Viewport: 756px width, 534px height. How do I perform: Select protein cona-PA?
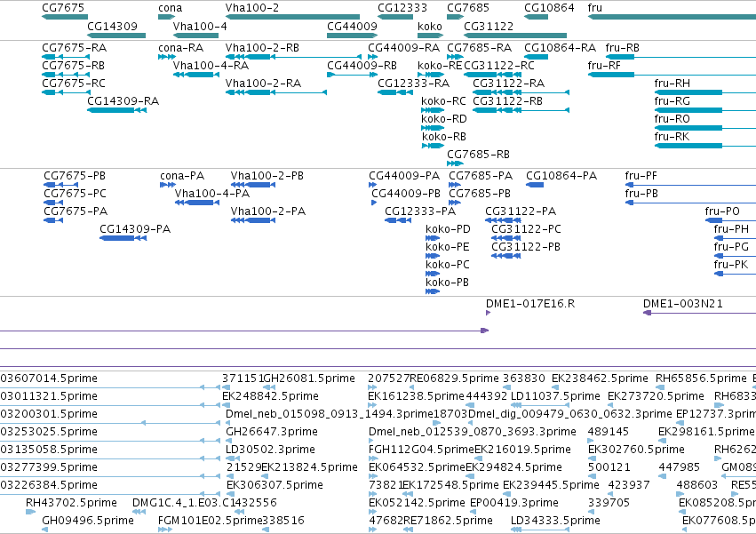click(182, 176)
